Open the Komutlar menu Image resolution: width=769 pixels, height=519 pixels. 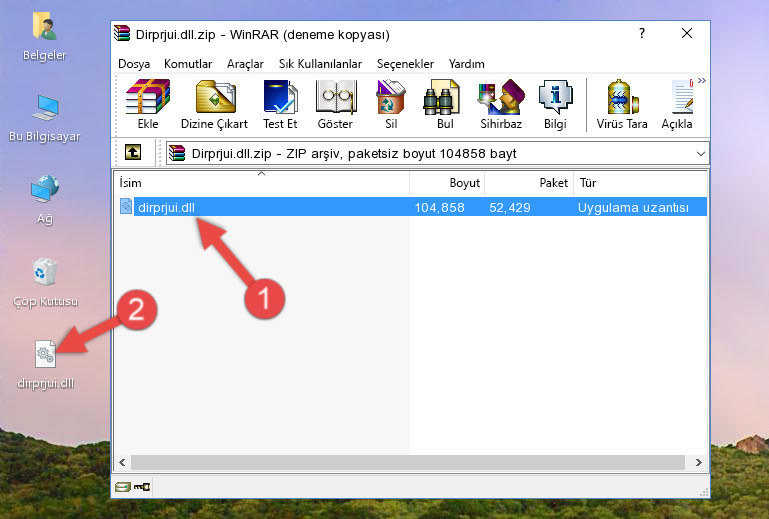coord(188,64)
